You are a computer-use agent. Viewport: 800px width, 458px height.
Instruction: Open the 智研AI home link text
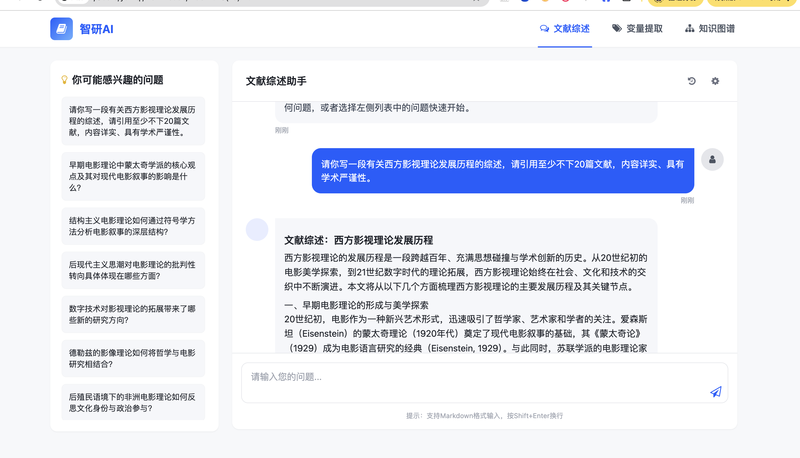tap(96, 29)
